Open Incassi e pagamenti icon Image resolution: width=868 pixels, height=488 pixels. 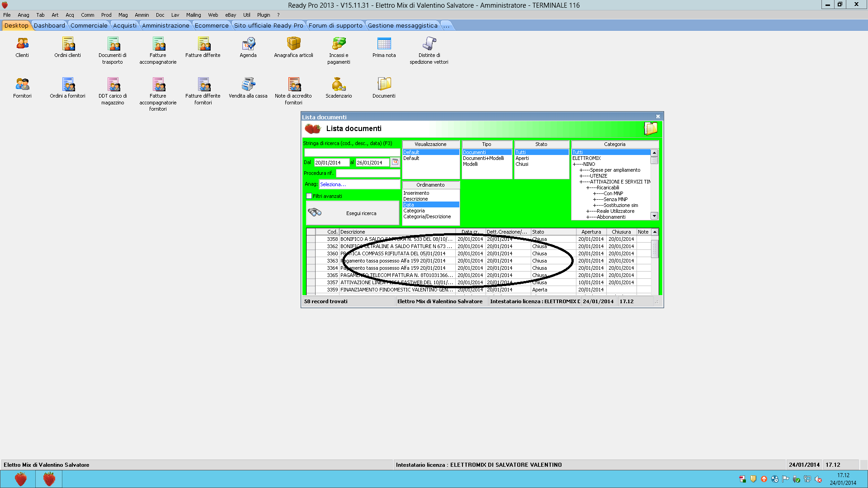(339, 51)
